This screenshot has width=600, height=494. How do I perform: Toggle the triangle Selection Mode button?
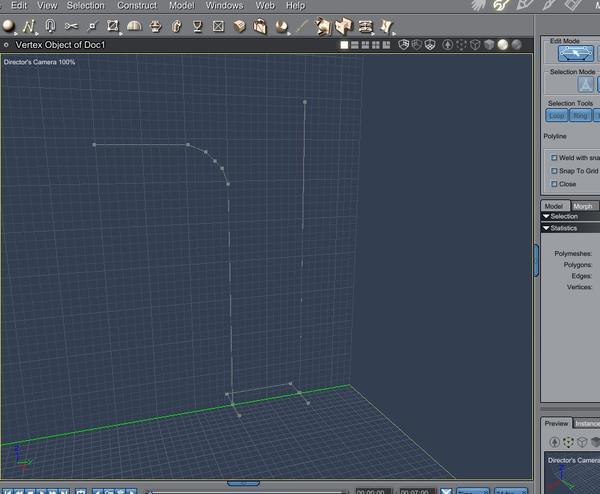click(585, 85)
